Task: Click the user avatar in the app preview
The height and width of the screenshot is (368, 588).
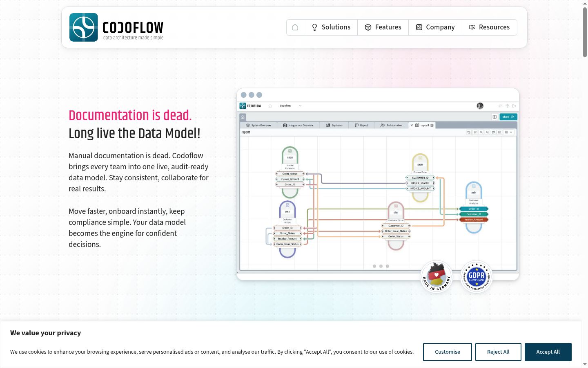Action: [x=480, y=106]
